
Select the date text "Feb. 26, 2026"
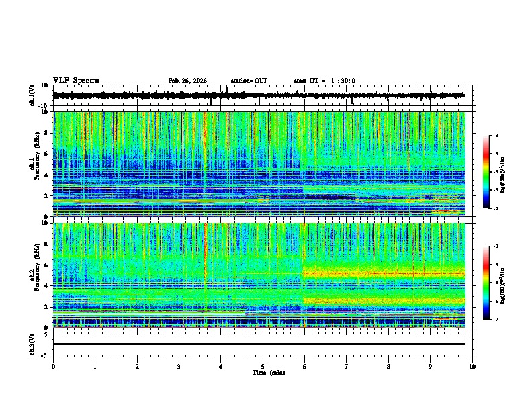(187, 81)
